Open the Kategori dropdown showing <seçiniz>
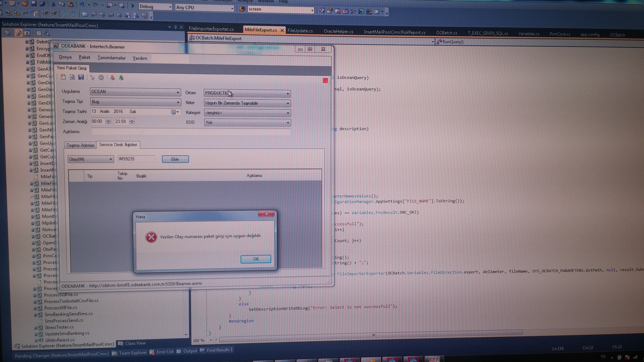 (247, 113)
